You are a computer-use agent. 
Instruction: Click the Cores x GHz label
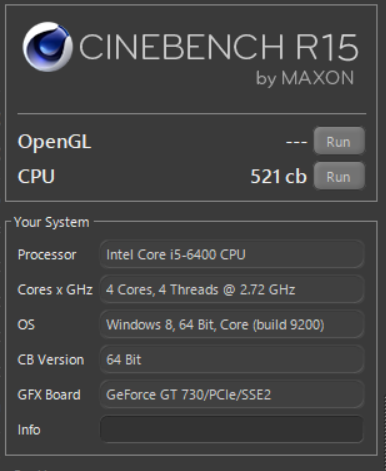(x=55, y=289)
